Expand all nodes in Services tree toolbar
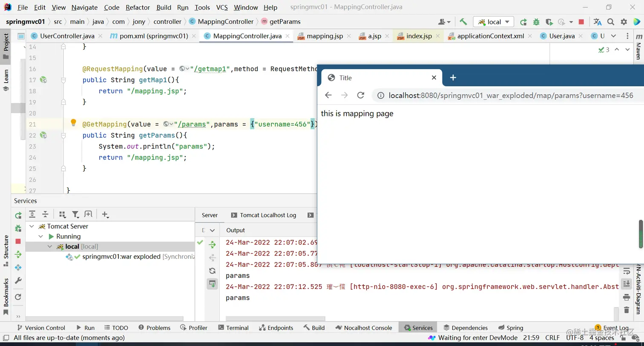644x346 pixels. (32, 214)
